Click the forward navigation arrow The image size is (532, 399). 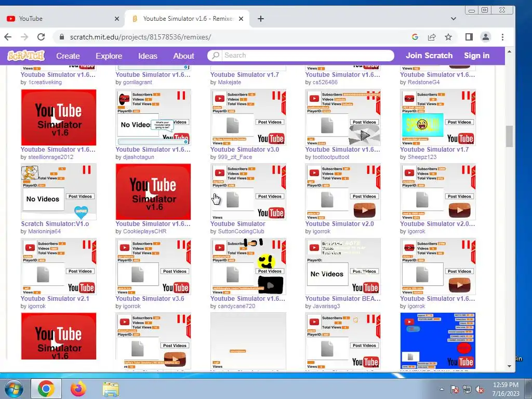24,37
